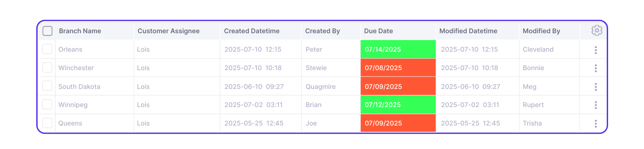Image resolution: width=644 pixels, height=149 pixels.
Task: Open three-dot menu for Winnipeg row
Action: coord(596,105)
